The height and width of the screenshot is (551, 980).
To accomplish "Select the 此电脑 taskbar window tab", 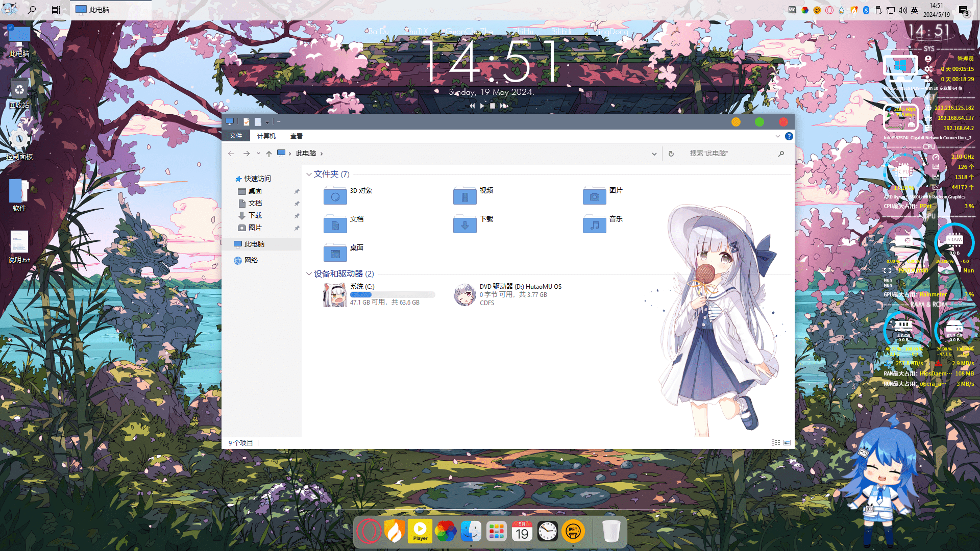I will (111, 10).
